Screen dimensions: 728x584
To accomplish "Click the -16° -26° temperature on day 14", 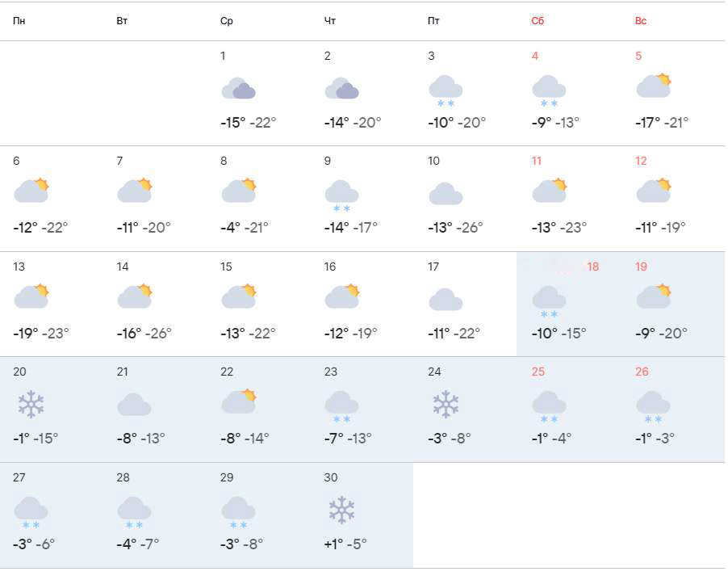I will 144,333.
